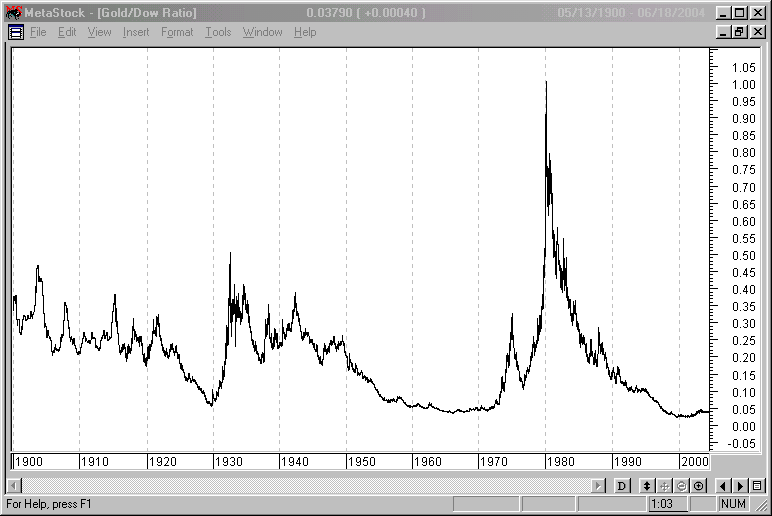Open the Insert menu
Image resolution: width=772 pixels, height=516 pixels.
(x=136, y=32)
